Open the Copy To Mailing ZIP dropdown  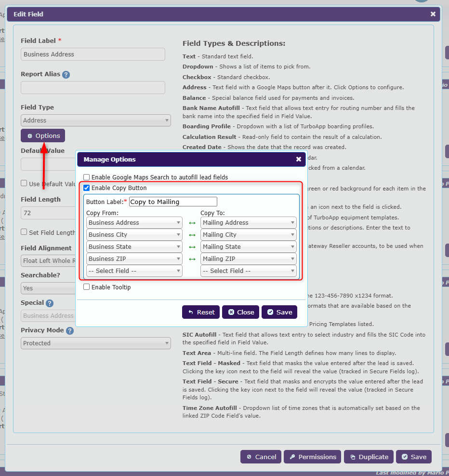tap(248, 258)
